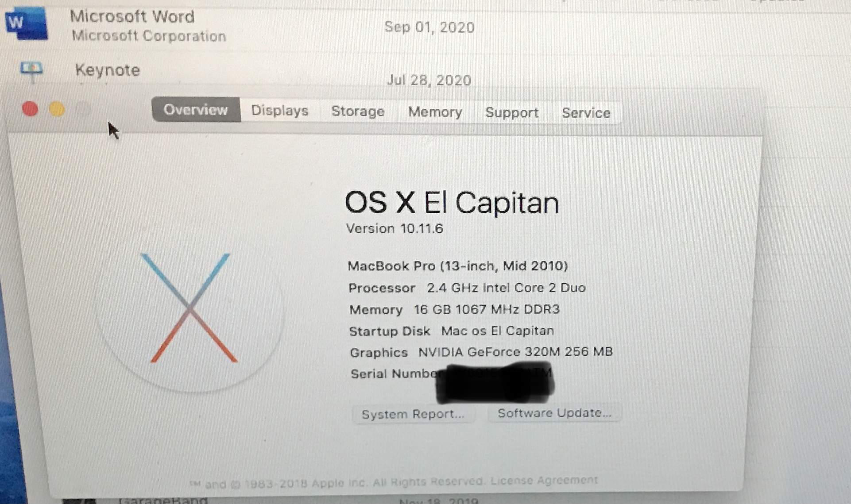Click the Serial Number label
This screenshot has height=504, width=851.
pyautogui.click(x=395, y=374)
